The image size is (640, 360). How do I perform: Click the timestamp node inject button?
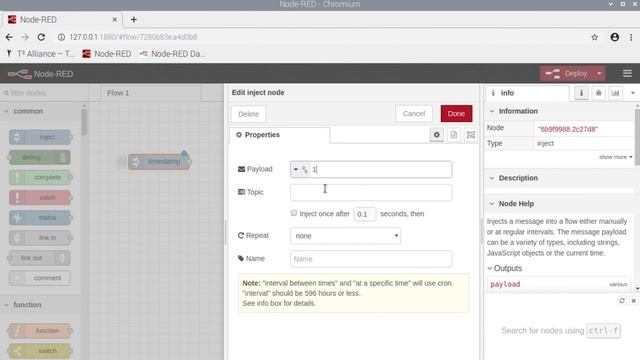tap(122, 162)
